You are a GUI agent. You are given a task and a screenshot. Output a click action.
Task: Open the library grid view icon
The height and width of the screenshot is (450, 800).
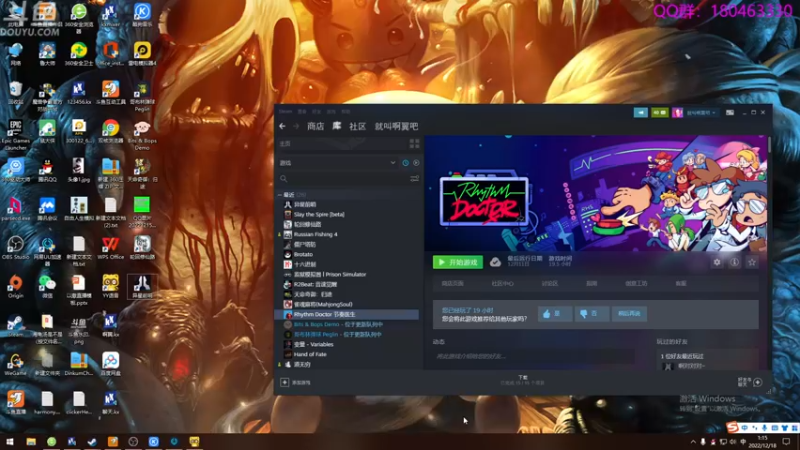(x=414, y=144)
